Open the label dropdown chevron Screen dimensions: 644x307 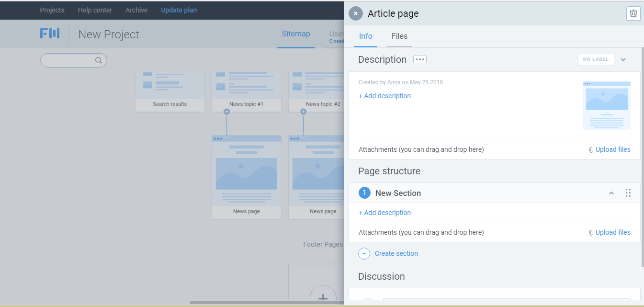pos(623,59)
